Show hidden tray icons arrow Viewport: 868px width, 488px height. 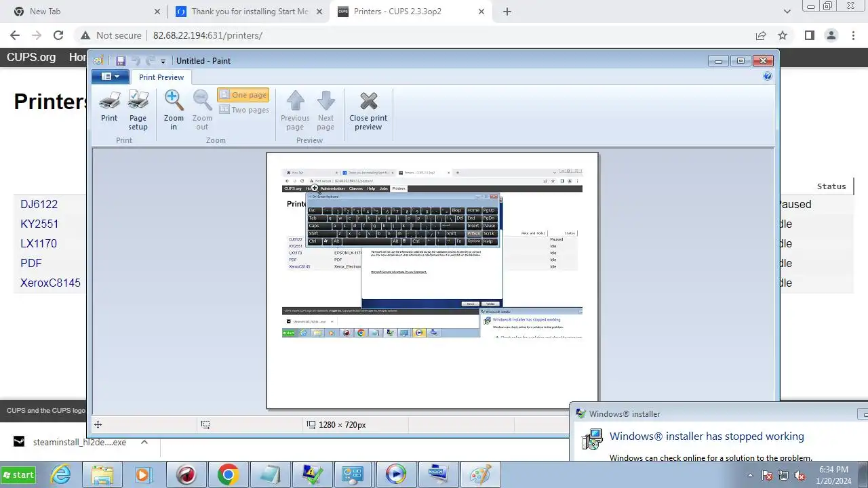[750, 475]
